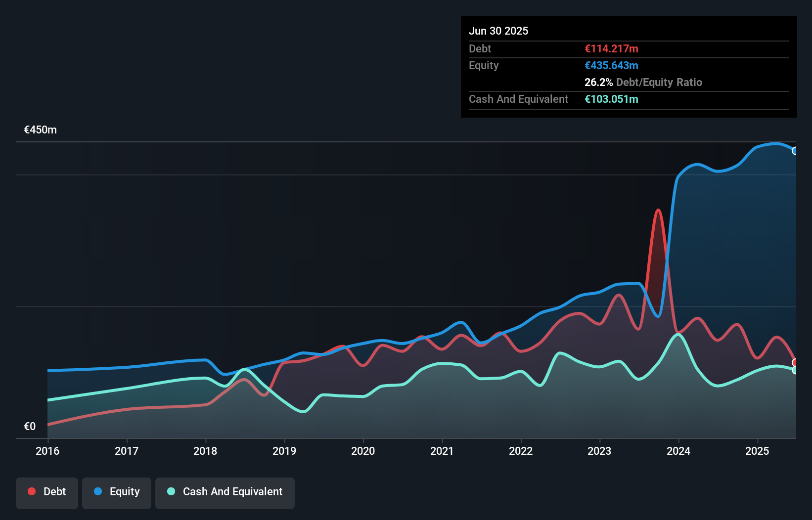Select the 2025 x-axis year label
The height and width of the screenshot is (520, 812).
click(x=757, y=451)
